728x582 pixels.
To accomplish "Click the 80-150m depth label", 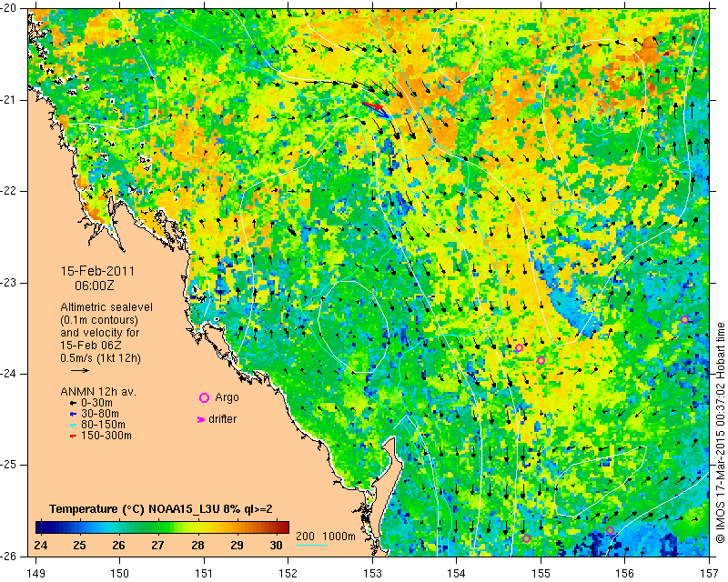I will click(103, 425).
